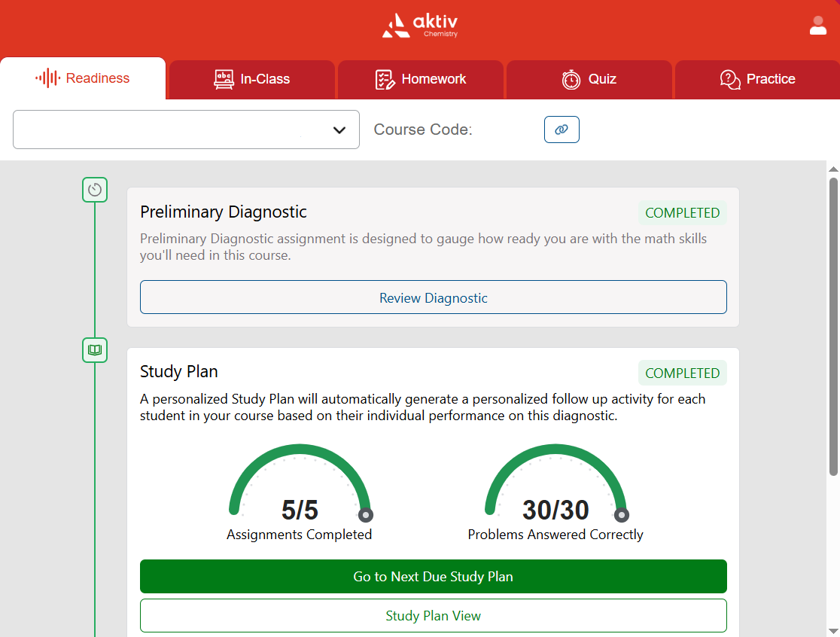Click the Review Diagnostic button
This screenshot has width=840, height=637.
[x=434, y=297]
